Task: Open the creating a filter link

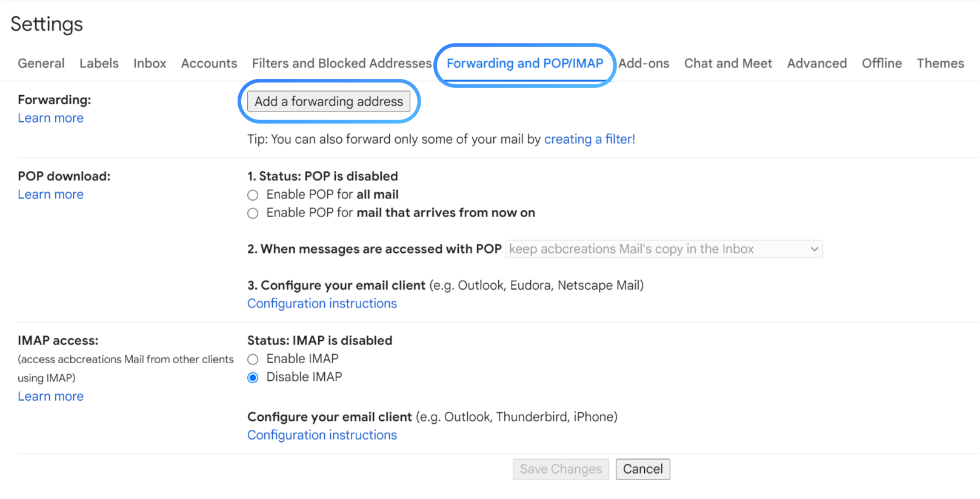Action: 588,139
